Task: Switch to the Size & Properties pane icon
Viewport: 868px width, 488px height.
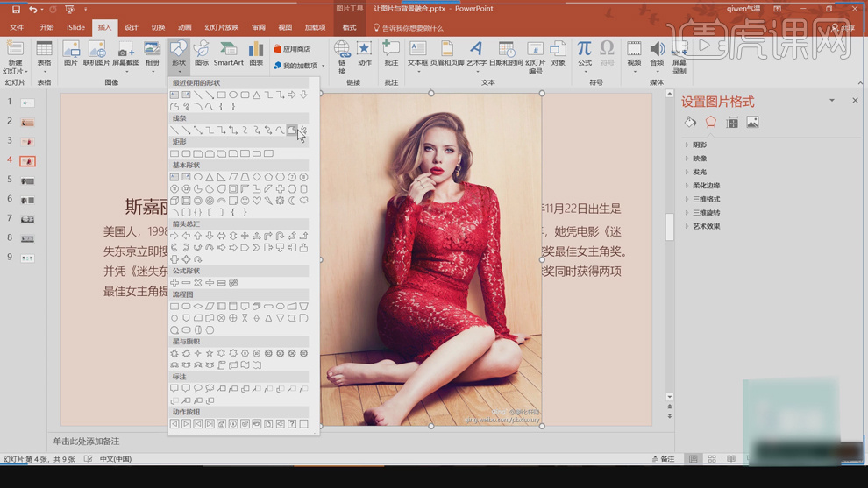Action: coord(732,123)
